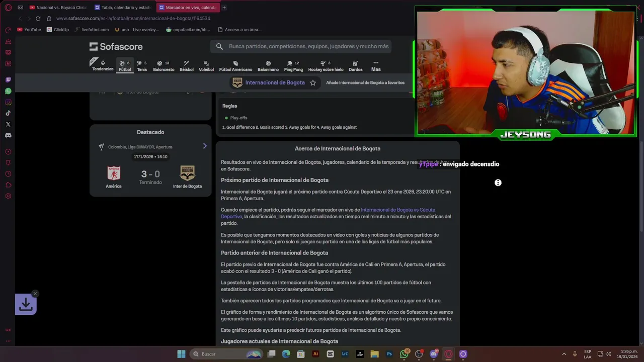Image resolution: width=644 pixels, height=362 pixels.
Task: Dismiss the download overlay with its X
Action: 35,294
